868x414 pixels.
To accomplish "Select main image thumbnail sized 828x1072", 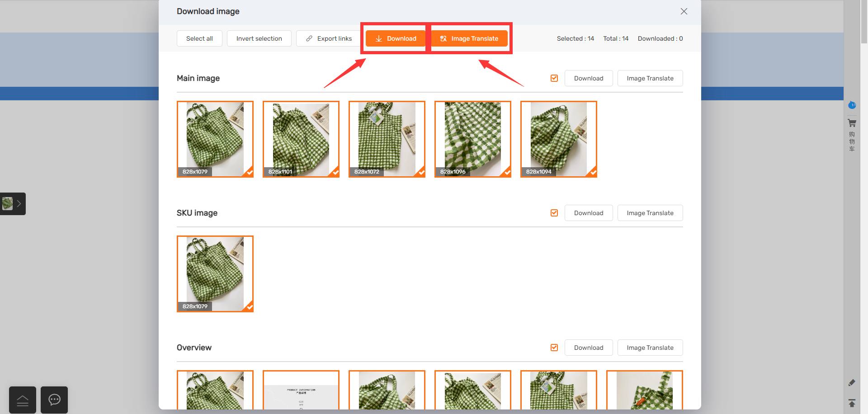I will point(387,139).
